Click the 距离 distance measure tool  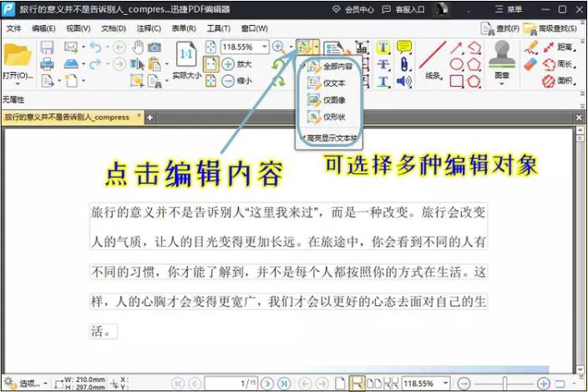coord(559,48)
